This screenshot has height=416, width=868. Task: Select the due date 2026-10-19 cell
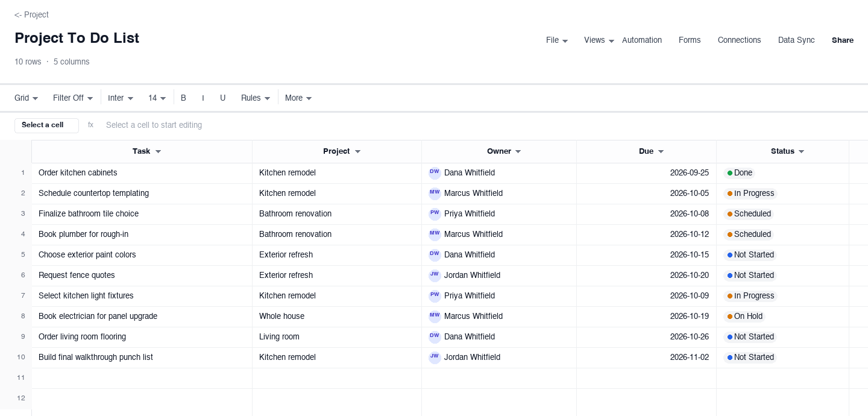(x=646, y=317)
